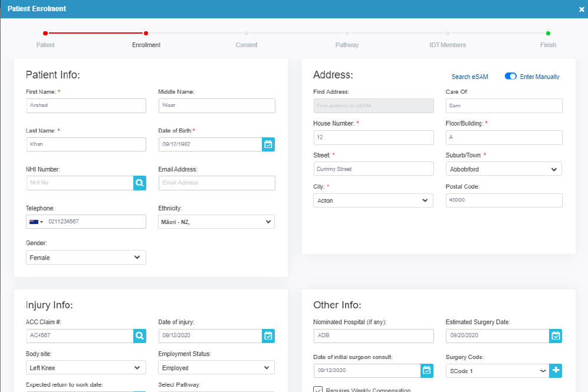Click the House Number field

[373, 137]
